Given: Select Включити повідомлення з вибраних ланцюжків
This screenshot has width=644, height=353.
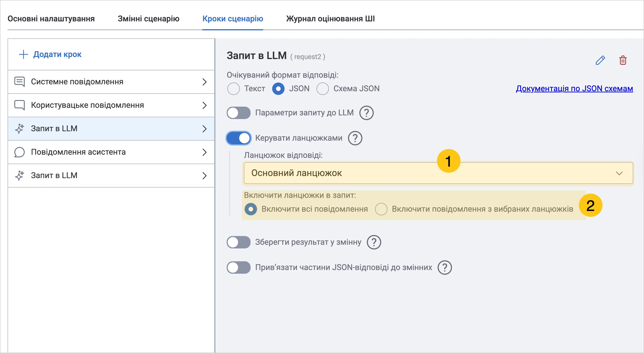Looking at the screenshot, I should [x=381, y=209].
